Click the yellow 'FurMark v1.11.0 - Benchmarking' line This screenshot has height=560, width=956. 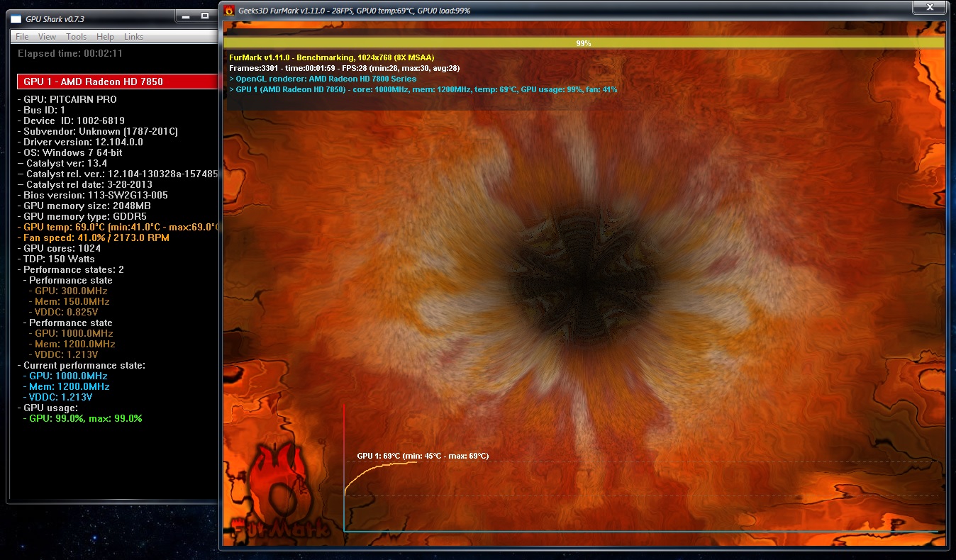331,57
